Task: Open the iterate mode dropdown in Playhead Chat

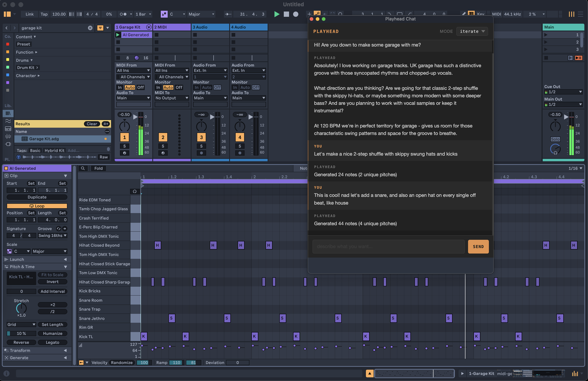Action: [472, 31]
